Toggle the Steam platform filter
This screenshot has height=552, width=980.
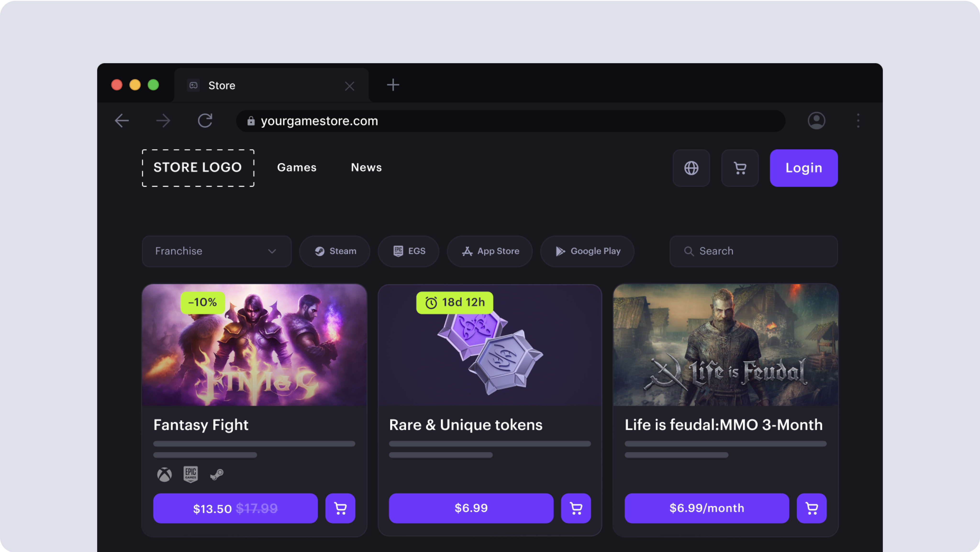point(335,251)
